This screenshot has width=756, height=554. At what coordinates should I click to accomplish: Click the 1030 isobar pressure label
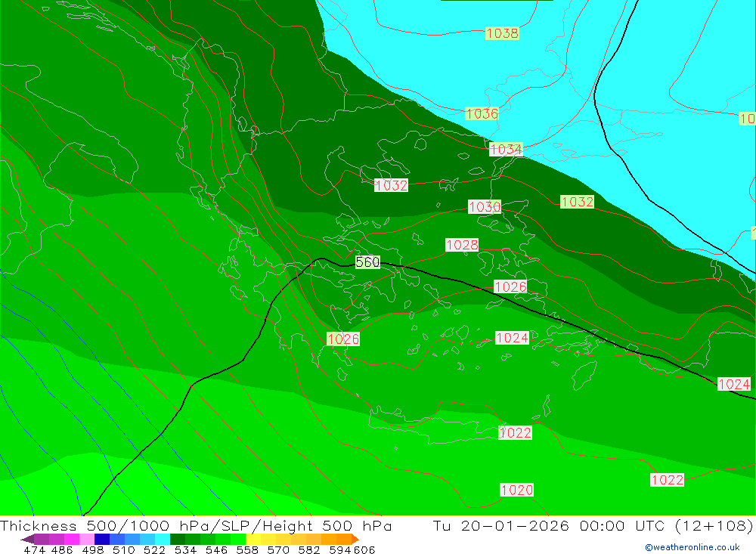[485, 207]
